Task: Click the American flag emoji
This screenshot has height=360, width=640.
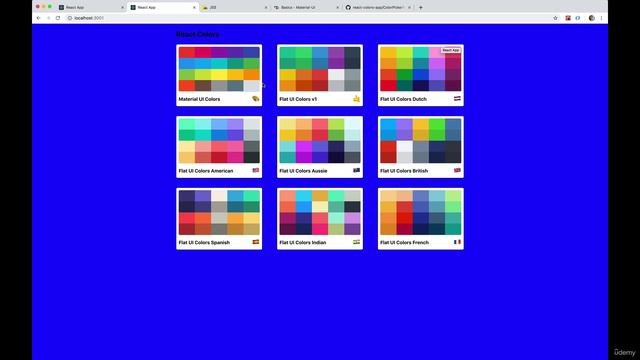Action: [256, 170]
